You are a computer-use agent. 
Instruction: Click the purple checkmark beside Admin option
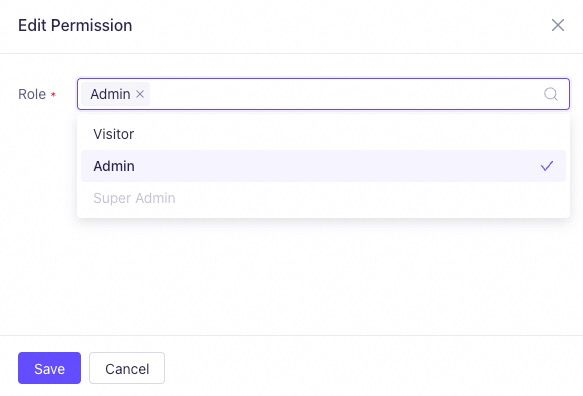coord(547,166)
